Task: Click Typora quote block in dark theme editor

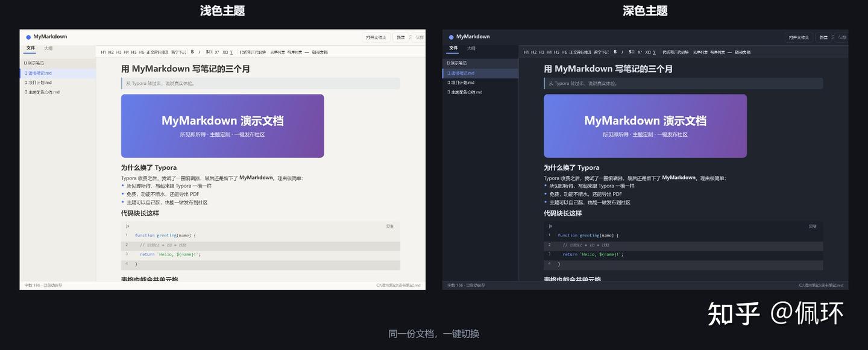Action: pos(683,84)
